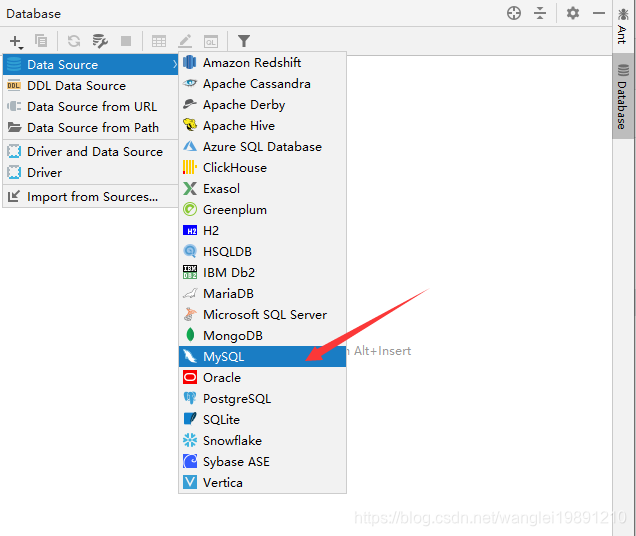Select Vertica data source
The width and height of the screenshot is (636, 536).
262,483
